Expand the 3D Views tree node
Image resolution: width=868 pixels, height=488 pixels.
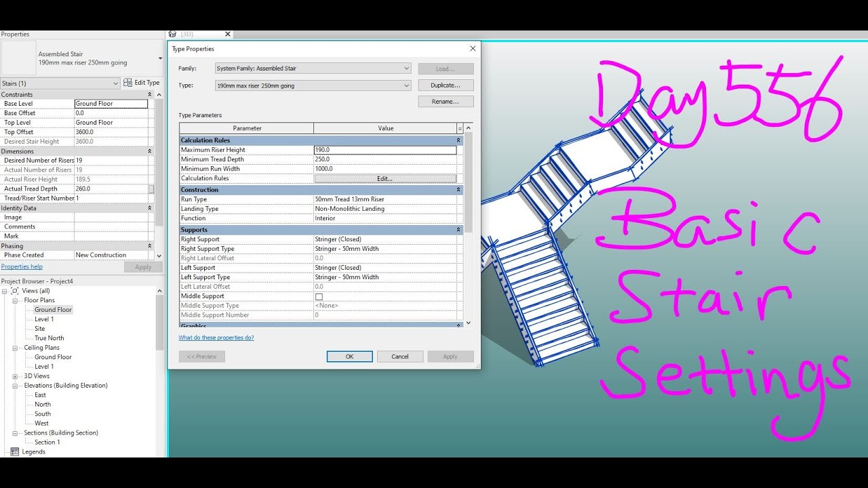(15, 376)
